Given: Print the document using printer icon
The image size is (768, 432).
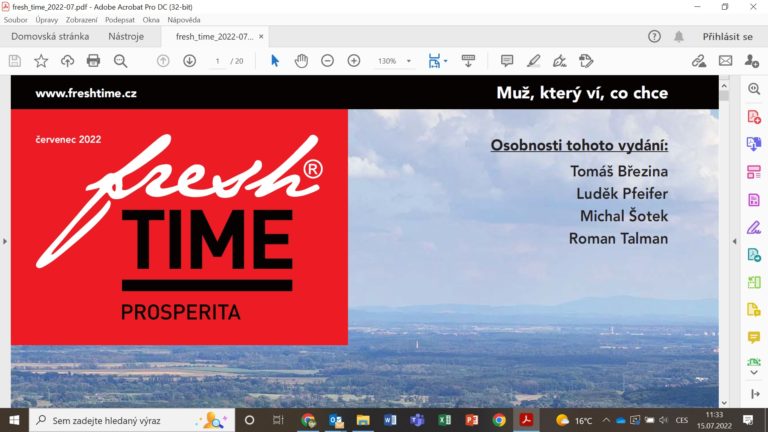Looking at the screenshot, I should point(93,61).
